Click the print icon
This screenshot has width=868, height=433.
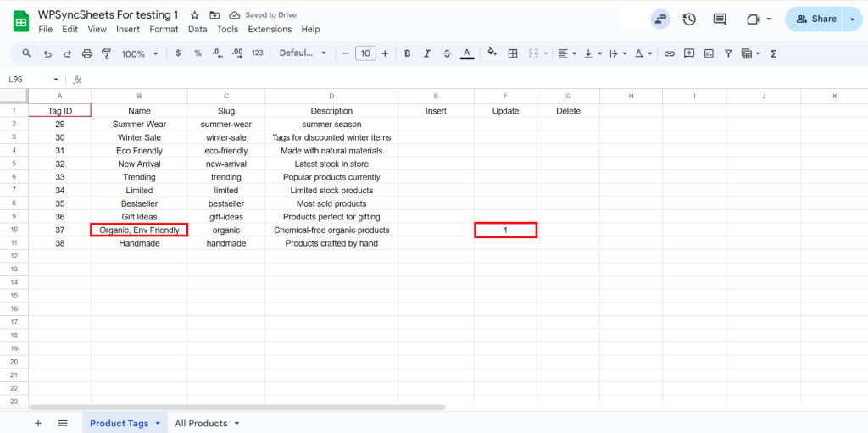coord(87,53)
